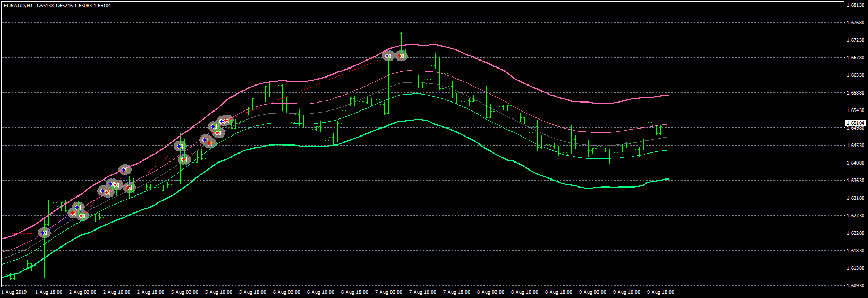This screenshot has height=298, width=868.
Task: Click the red trade arrow above 5 Aug 02:00
Action: tap(184, 159)
